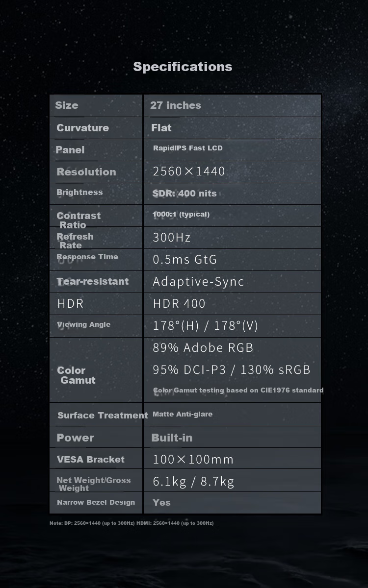Viewport: 368px width, 588px height.
Task: Select the HDR 400 value
Action: point(179,304)
